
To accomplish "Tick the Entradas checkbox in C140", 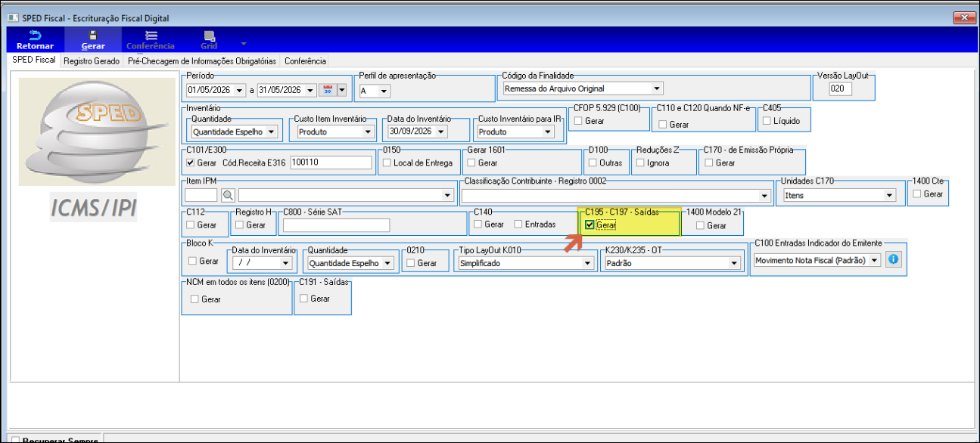I will 518,225.
